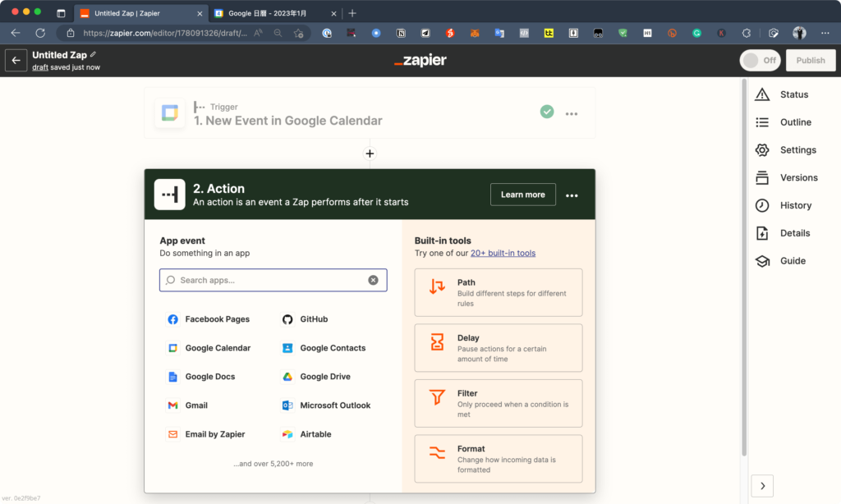Select Email by Zapier app
Image resolution: width=841 pixels, height=504 pixels.
(206, 434)
